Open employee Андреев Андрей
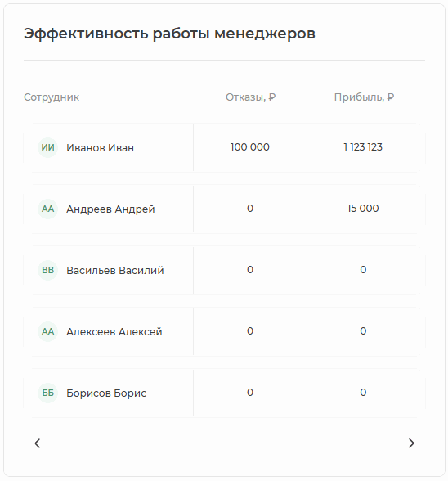The height and width of the screenshot is (481, 448). pyautogui.click(x=110, y=209)
